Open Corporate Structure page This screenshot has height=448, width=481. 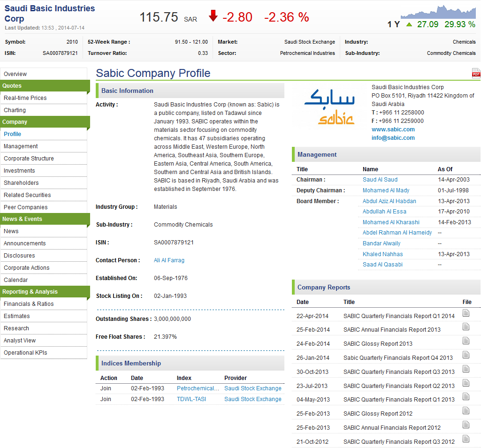pos(44,159)
